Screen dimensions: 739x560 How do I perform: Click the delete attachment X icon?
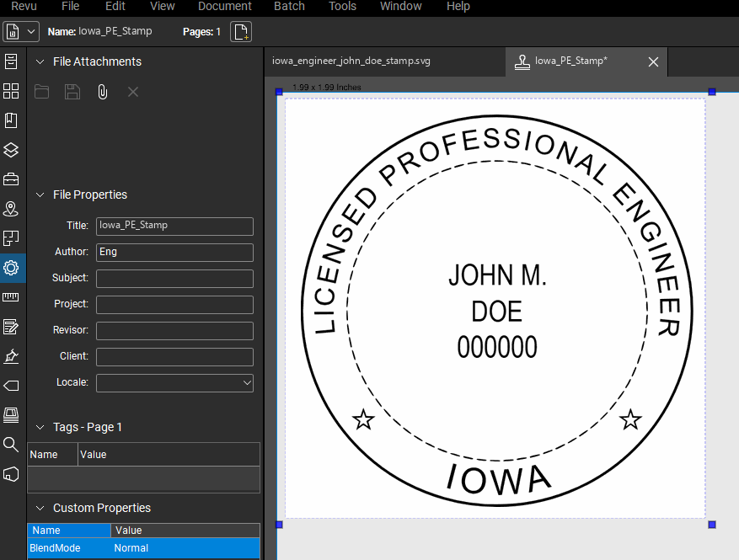133,92
